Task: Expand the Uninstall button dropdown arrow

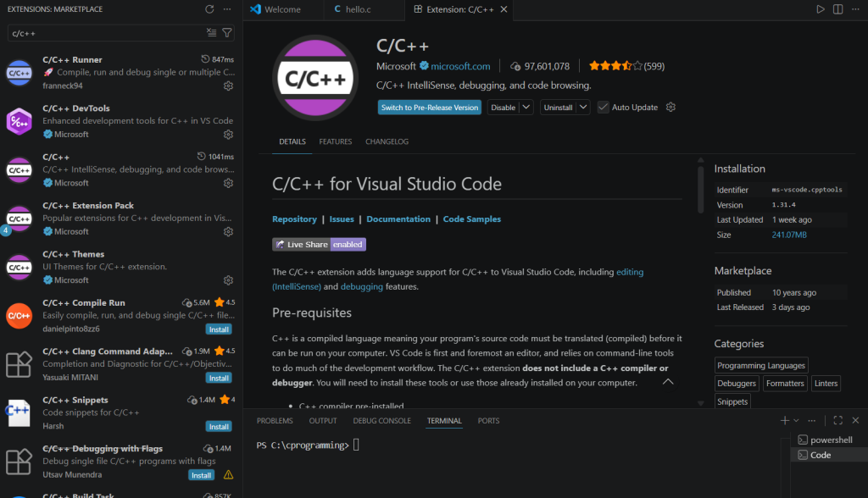Action: [x=584, y=108]
